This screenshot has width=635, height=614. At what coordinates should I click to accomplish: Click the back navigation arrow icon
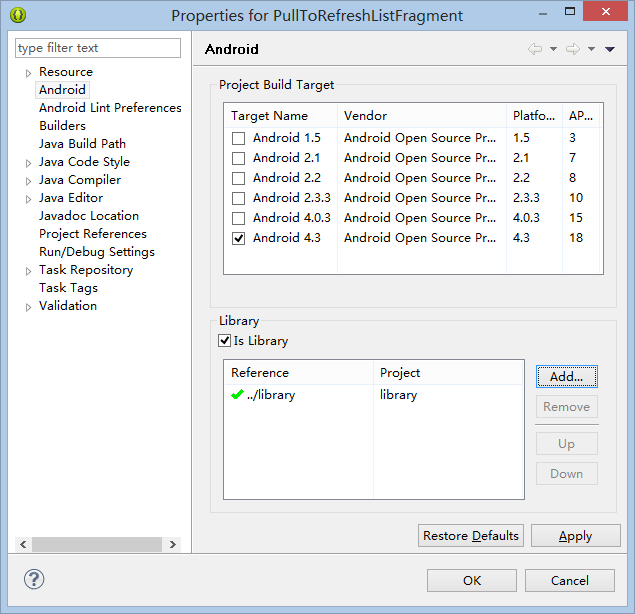(535, 49)
